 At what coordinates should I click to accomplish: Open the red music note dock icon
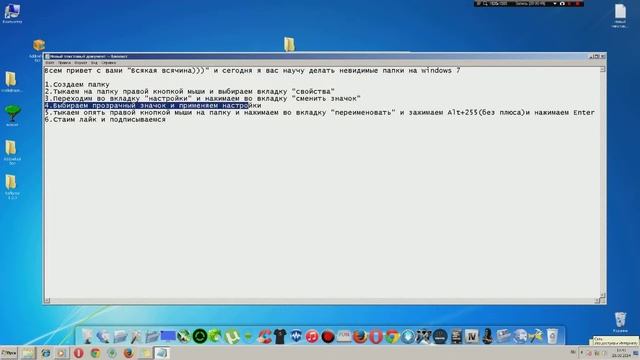(312, 337)
